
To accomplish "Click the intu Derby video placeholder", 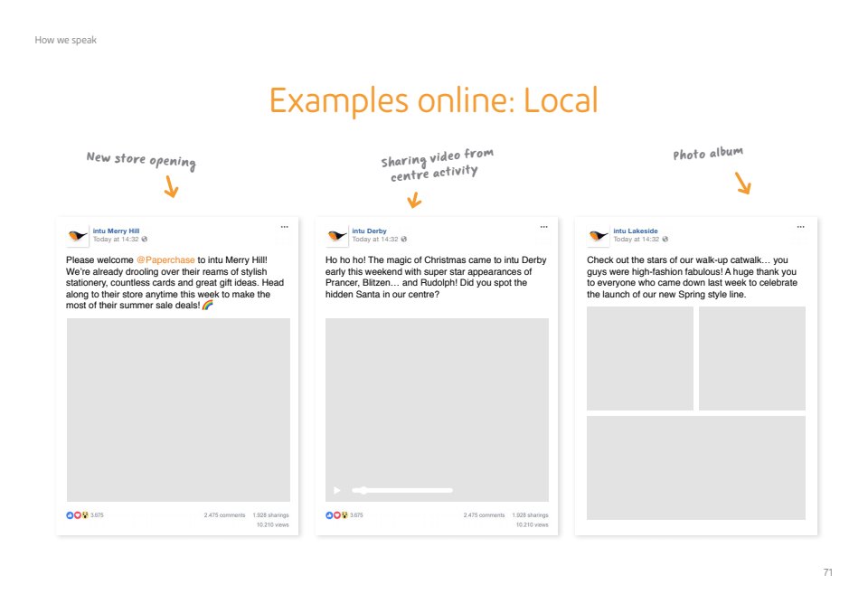I will (438, 410).
